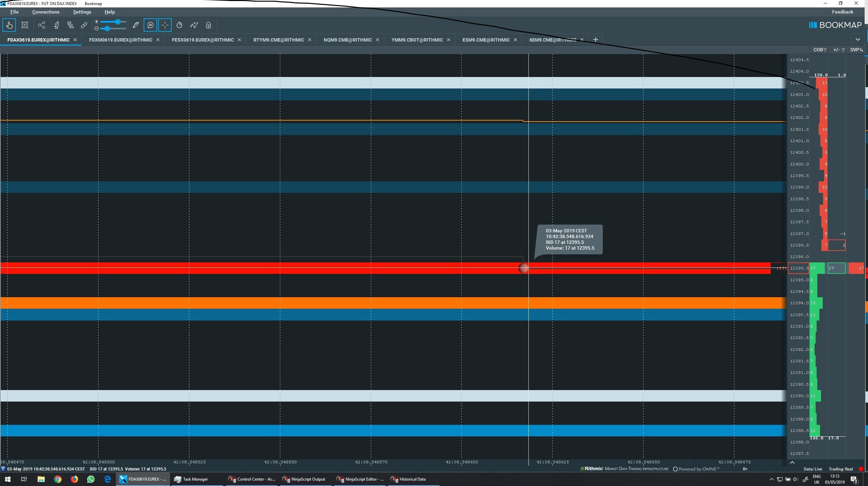868x486 pixels.
Task: Click the green 17 cell in +/- column
Action: 837,268
